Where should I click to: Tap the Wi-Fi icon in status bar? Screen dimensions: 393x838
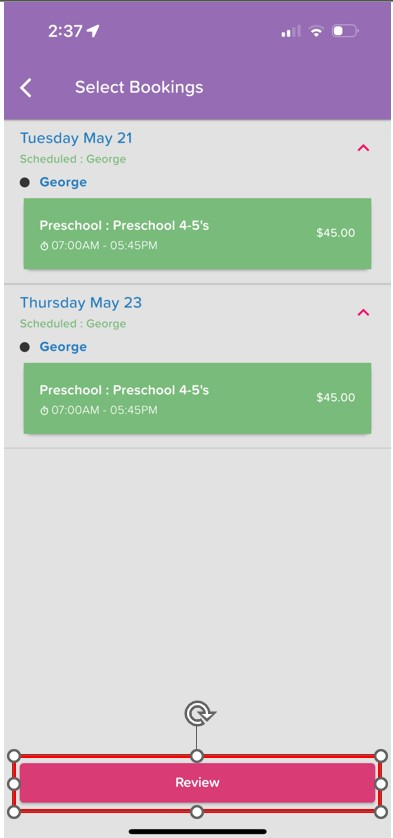tap(317, 31)
